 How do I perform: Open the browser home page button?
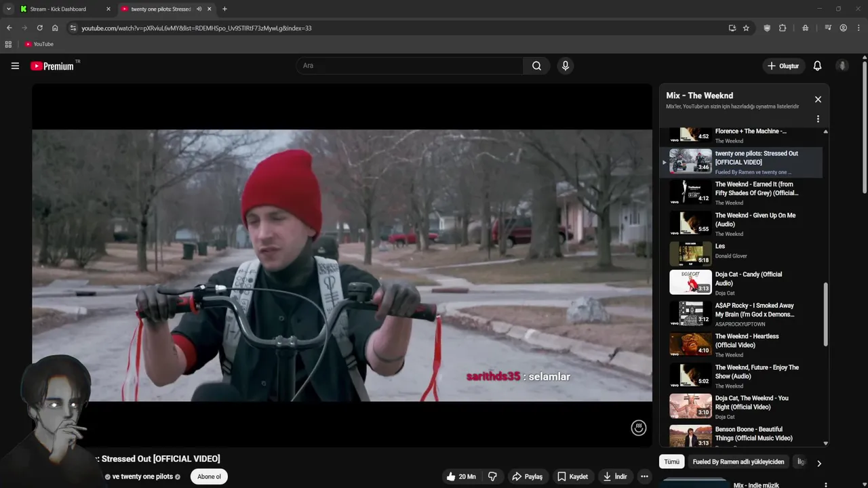coord(55,28)
